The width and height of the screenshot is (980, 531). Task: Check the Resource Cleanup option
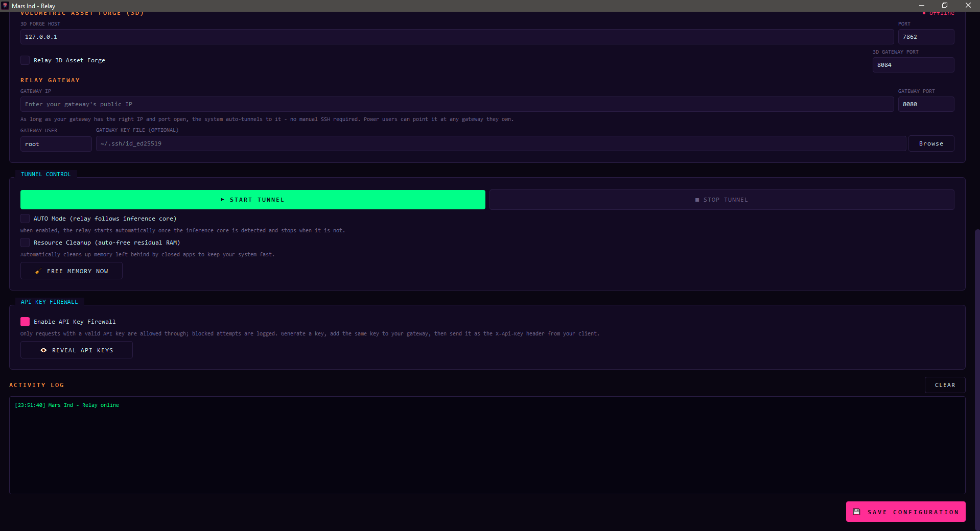tap(25, 243)
